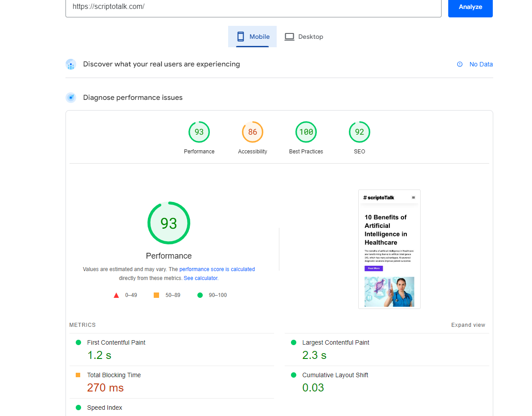This screenshot has height=416, width=532.
Task: Click the big 93 Performance ring gauge
Action: pos(169,223)
